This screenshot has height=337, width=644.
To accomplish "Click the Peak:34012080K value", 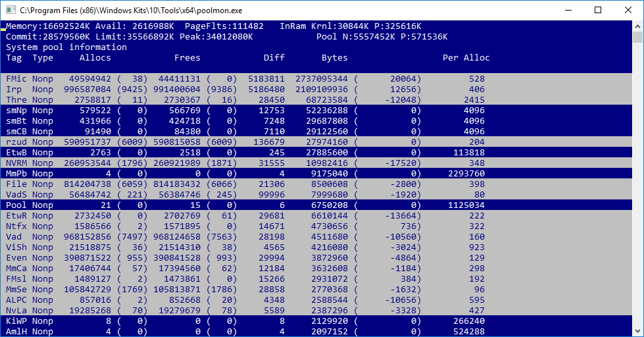I will tap(216, 37).
